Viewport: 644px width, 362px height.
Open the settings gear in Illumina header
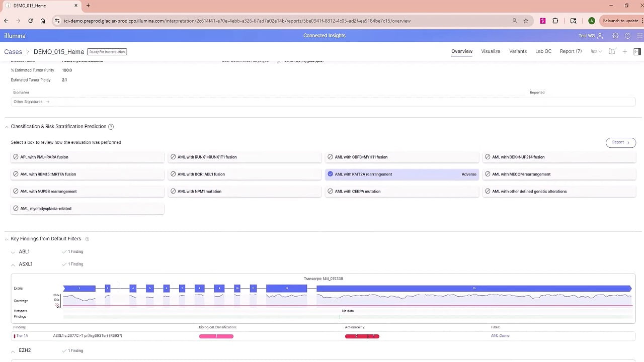615,36
